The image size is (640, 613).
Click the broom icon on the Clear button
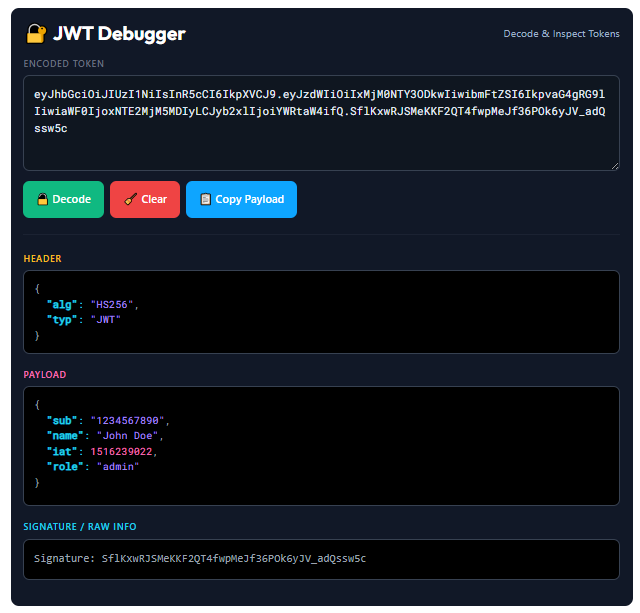(x=130, y=199)
